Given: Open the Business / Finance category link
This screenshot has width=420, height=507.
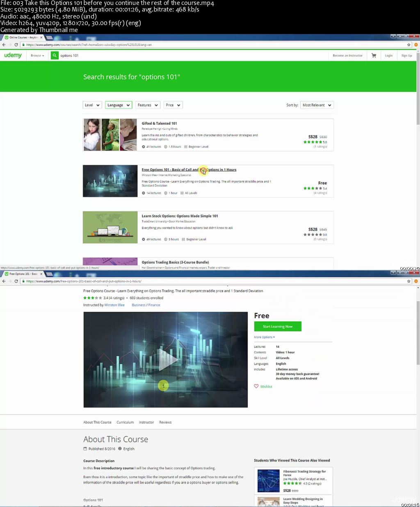Looking at the screenshot, I should click(146, 305).
